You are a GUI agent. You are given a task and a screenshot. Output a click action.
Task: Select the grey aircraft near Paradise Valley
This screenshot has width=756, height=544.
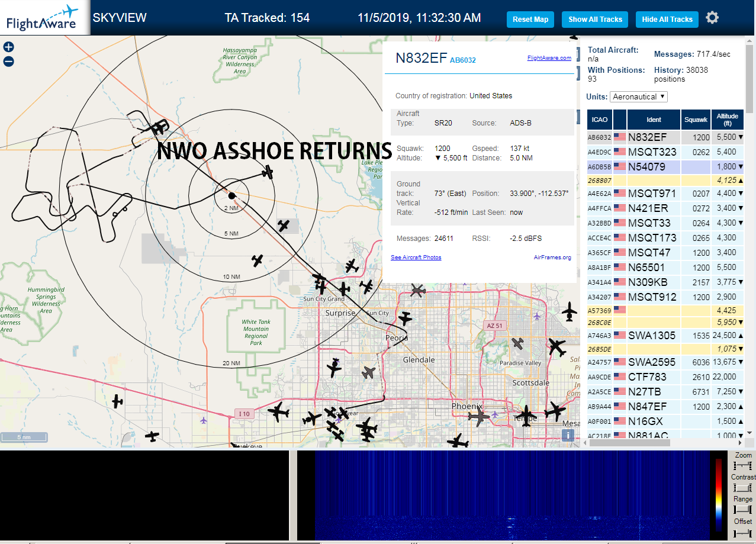click(518, 343)
